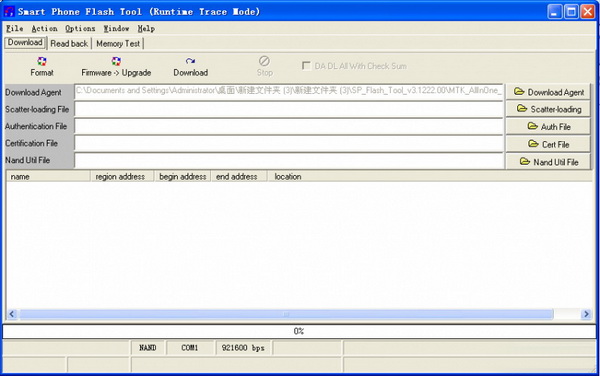Open the File menu
The width and height of the screenshot is (600, 376).
pos(15,29)
